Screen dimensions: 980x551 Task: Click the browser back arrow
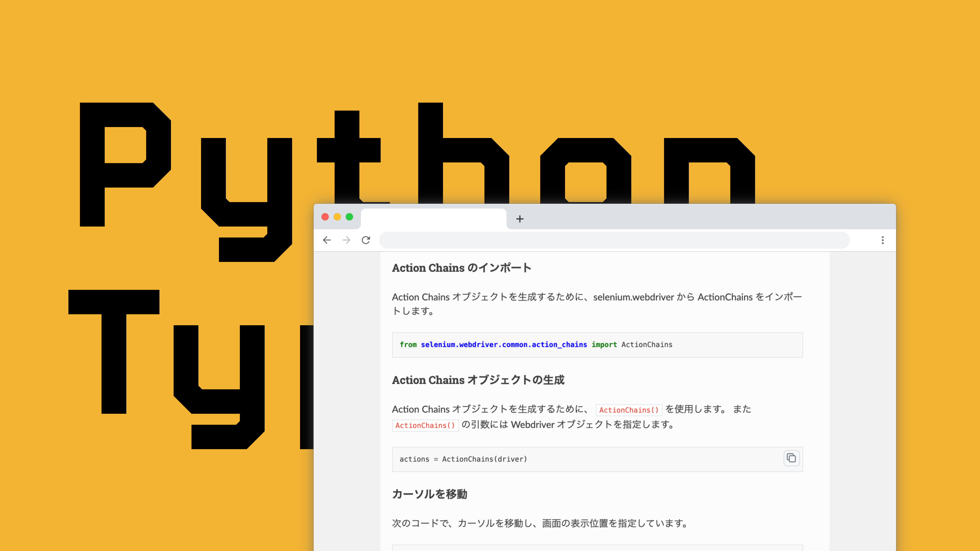(327, 240)
